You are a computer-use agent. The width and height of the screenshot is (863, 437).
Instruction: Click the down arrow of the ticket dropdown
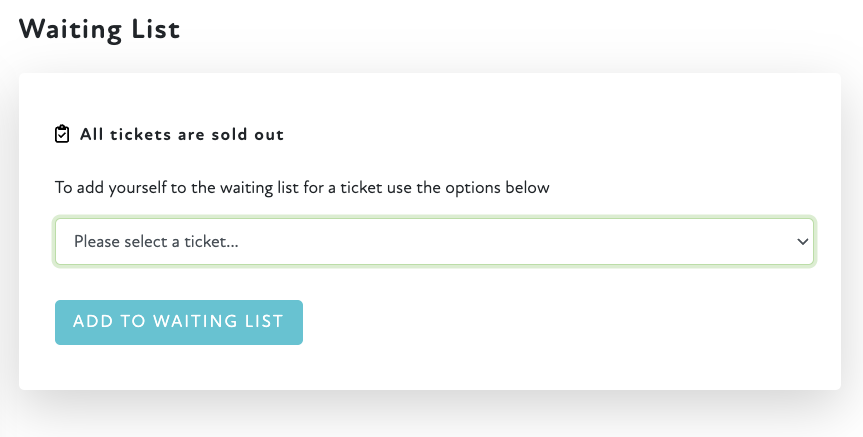point(801,242)
